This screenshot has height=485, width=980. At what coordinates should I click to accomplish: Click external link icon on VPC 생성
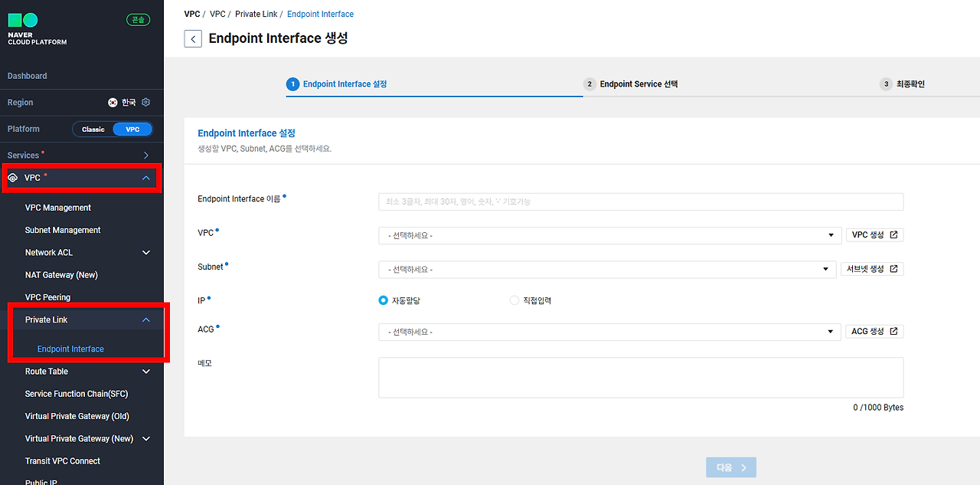click(893, 234)
